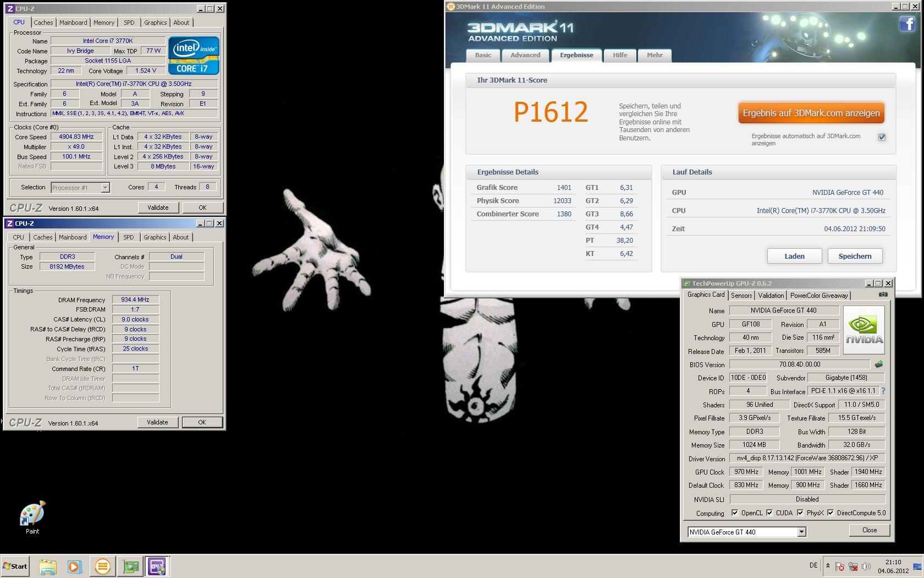The height and width of the screenshot is (578, 924).
Task: Click the Core Speed 4904.83 MHz field
Action: tap(76, 137)
